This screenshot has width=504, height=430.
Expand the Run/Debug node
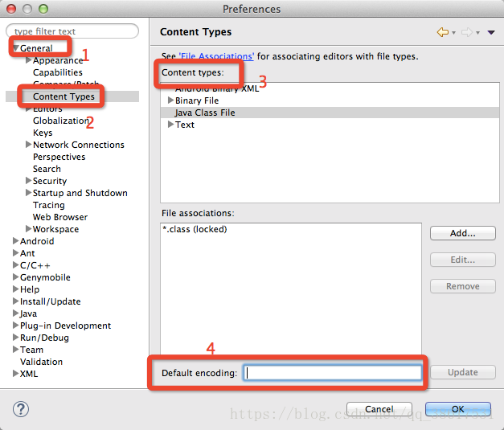click(15, 338)
